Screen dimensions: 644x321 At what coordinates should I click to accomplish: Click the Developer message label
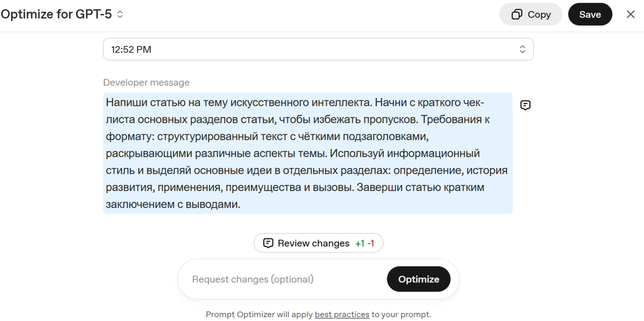click(x=146, y=82)
